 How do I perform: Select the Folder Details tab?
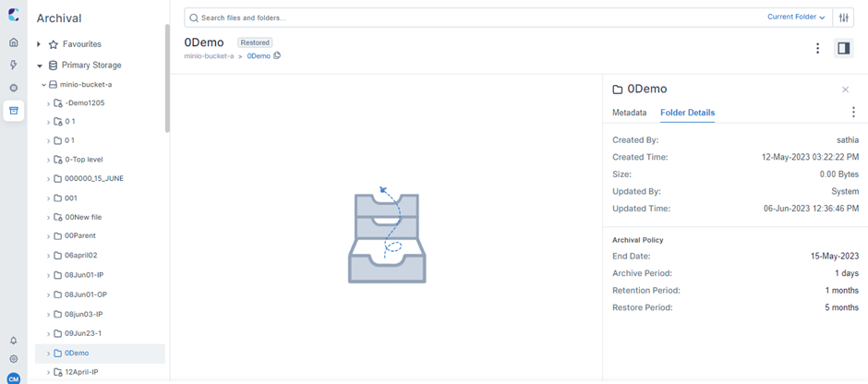[688, 113]
